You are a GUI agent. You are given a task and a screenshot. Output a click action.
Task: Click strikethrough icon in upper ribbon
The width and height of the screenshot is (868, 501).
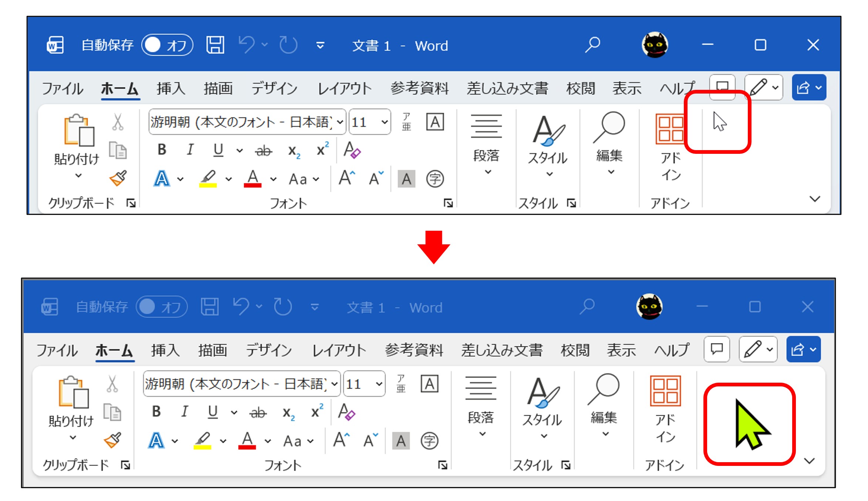263,150
